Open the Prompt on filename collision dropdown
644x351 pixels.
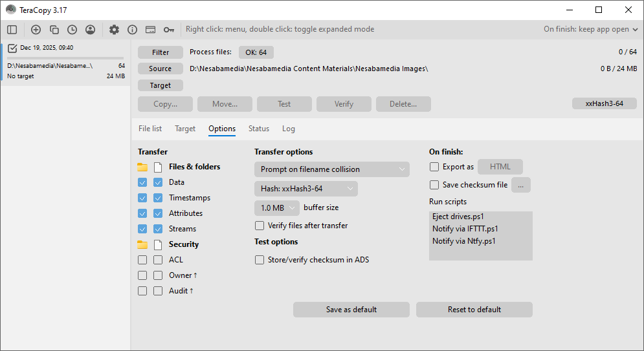tap(331, 169)
